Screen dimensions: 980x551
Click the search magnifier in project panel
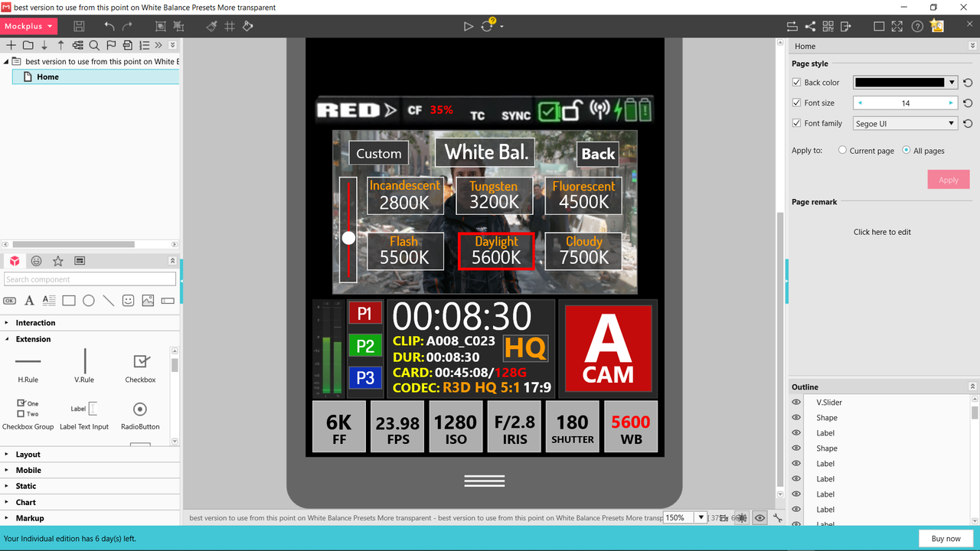coord(94,45)
